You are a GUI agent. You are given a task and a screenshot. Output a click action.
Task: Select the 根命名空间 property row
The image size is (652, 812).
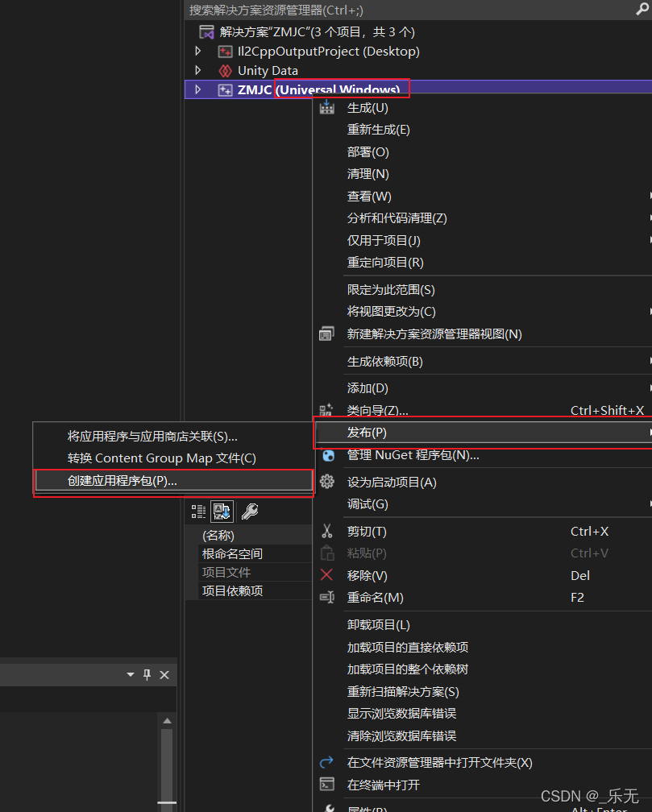point(255,554)
